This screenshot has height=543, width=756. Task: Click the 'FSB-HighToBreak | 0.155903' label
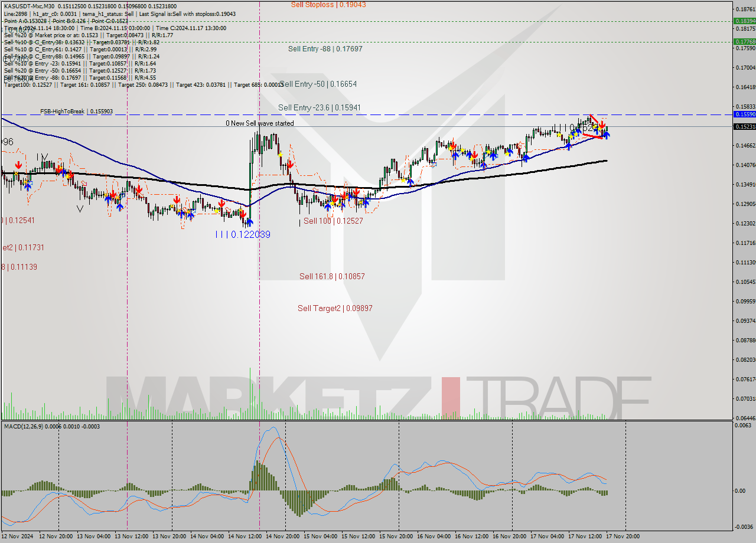pyautogui.click(x=76, y=112)
